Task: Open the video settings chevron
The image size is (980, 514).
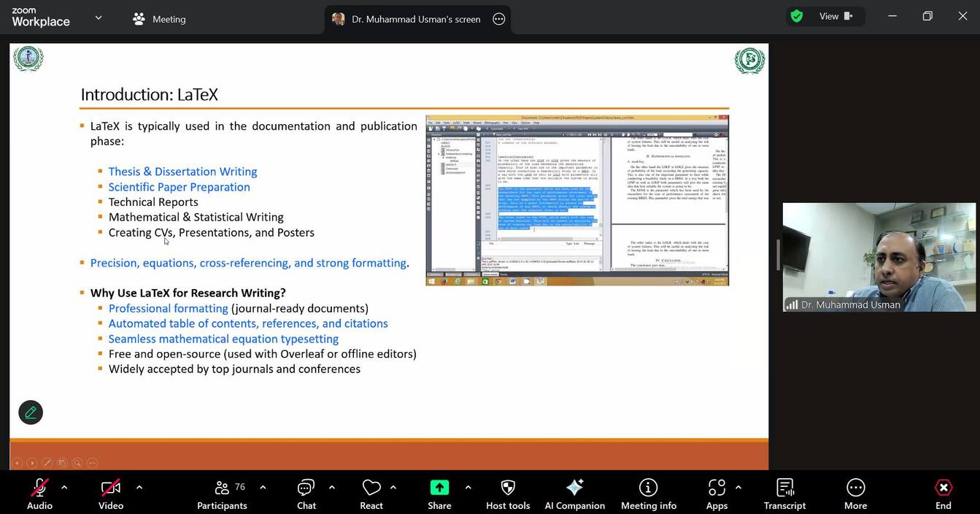Action: coord(139,488)
